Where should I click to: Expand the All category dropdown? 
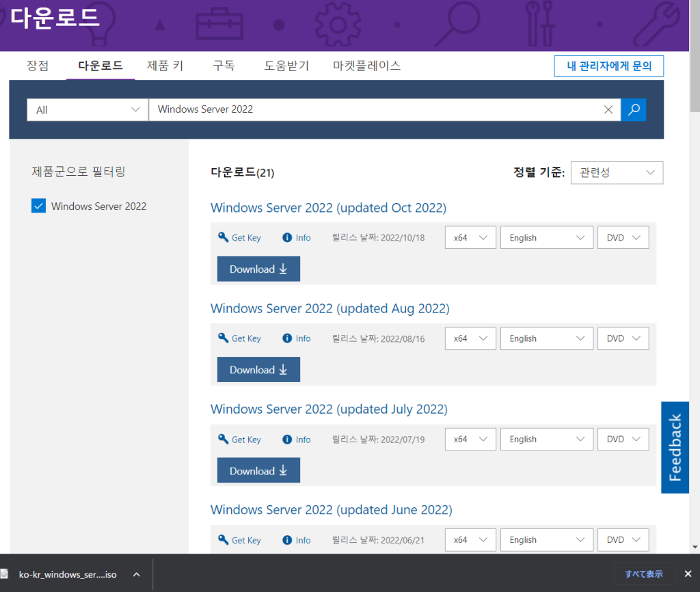[x=87, y=109]
